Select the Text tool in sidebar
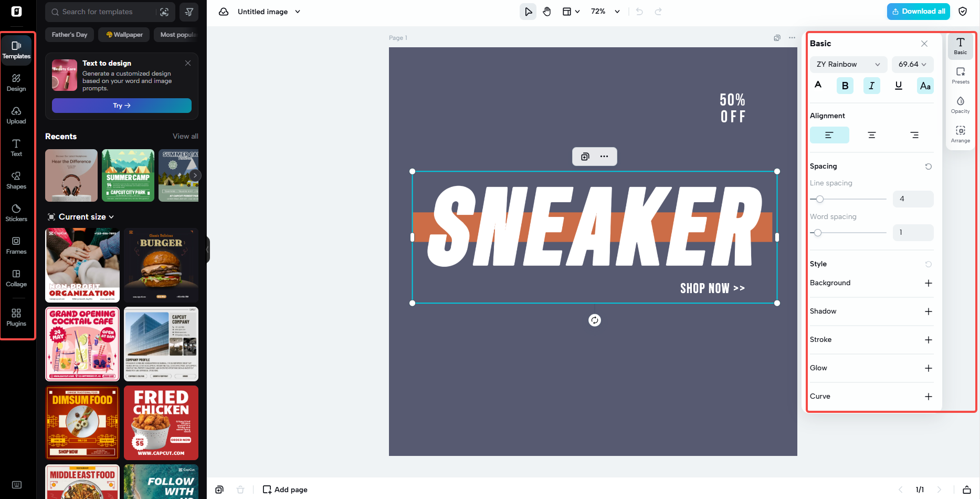This screenshot has width=980, height=499. (16, 147)
